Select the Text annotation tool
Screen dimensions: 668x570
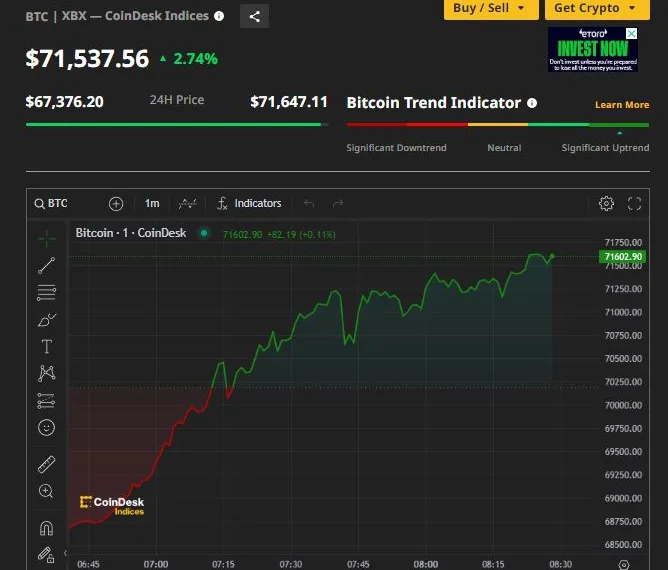pyautogui.click(x=46, y=347)
